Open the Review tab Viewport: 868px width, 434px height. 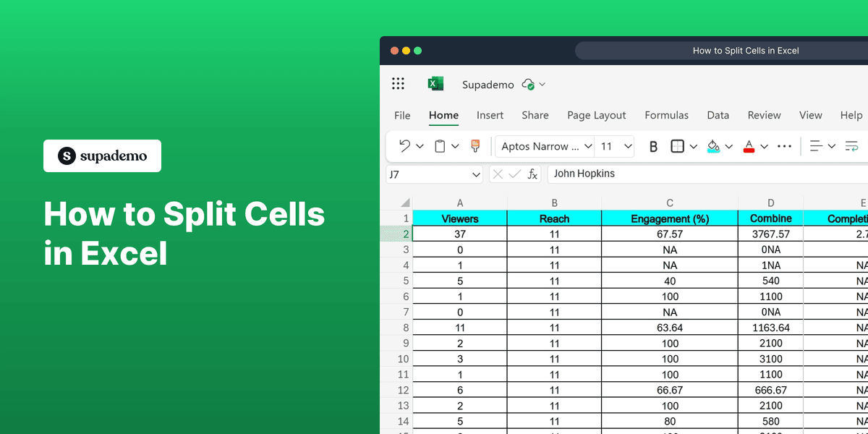tap(764, 115)
